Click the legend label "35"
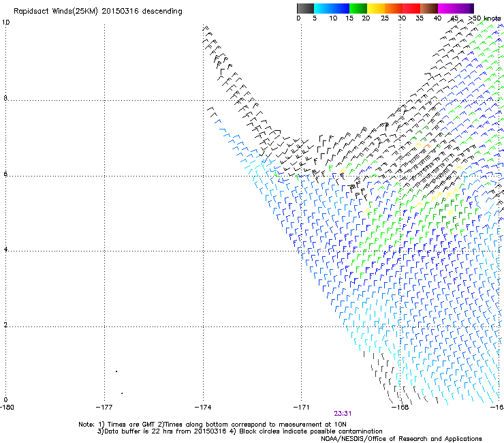This screenshot has width=504, height=443. point(420,18)
